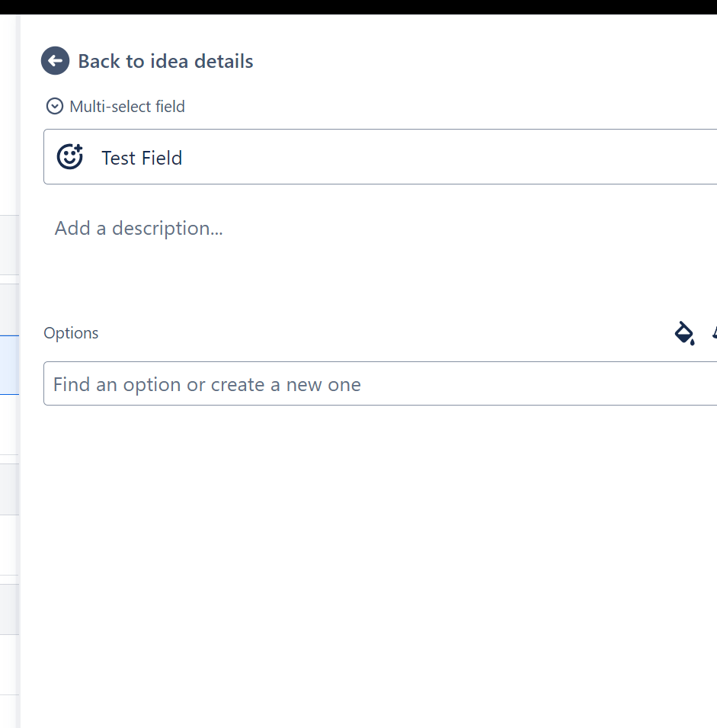Image resolution: width=717 pixels, height=728 pixels.
Task: Click the Multi-select field label text
Action: click(x=126, y=106)
